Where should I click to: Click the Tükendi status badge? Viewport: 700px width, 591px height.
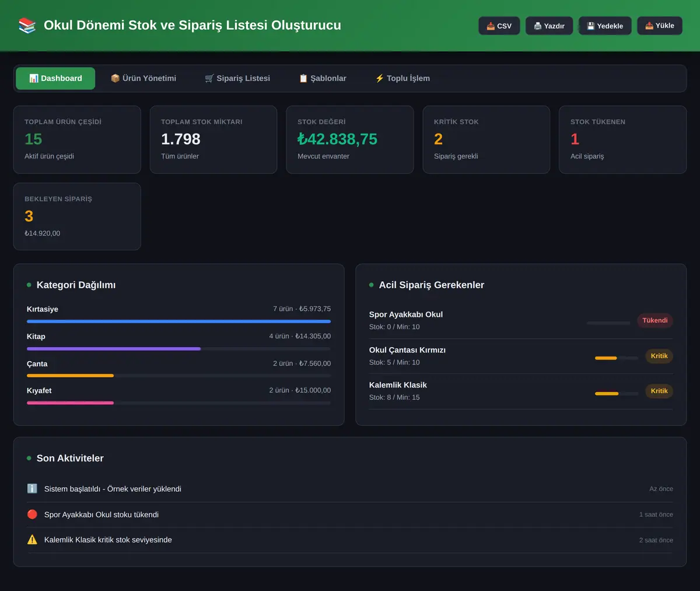[655, 320]
